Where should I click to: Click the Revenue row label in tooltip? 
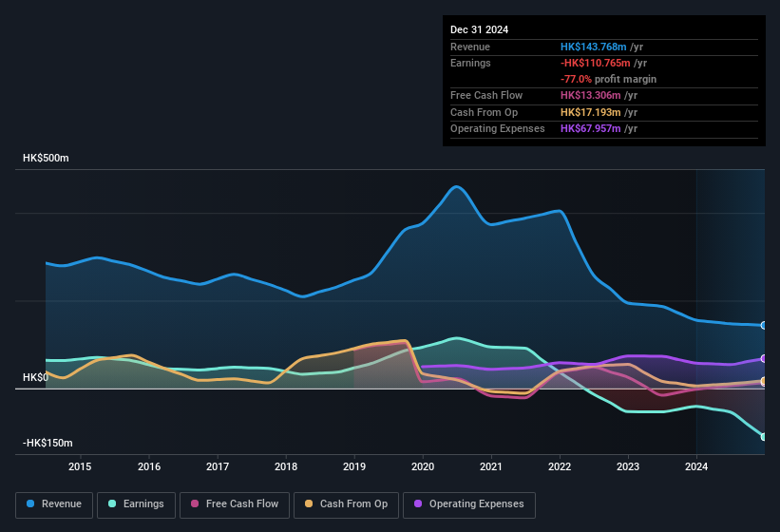[x=470, y=47]
